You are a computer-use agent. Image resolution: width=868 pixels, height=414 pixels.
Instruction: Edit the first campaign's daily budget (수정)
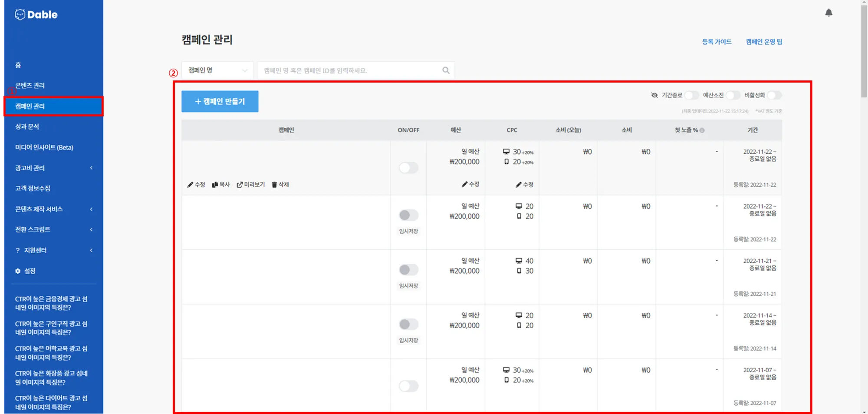470,185
